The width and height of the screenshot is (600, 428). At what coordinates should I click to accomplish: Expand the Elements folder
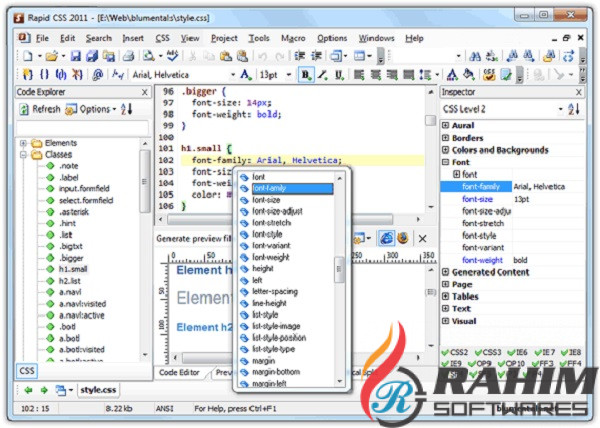point(23,143)
